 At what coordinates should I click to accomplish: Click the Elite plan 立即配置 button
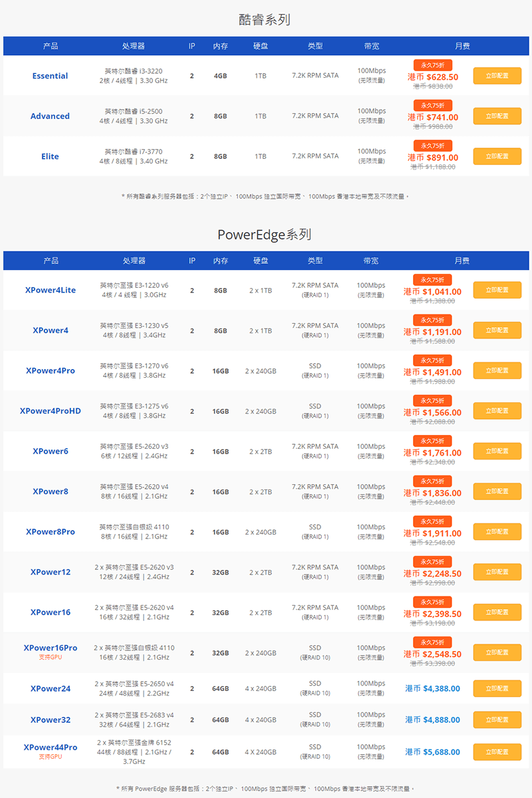(x=497, y=156)
